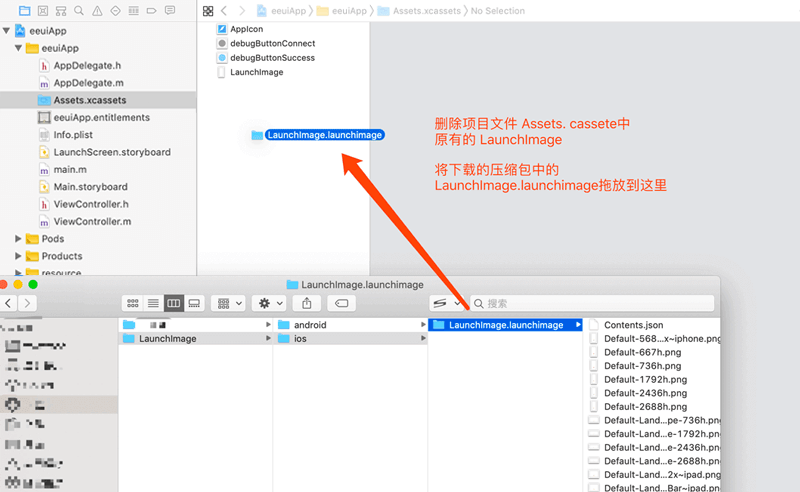Image resolution: width=800 pixels, height=492 pixels.
Task: Open the source control navigator icon
Action: click(43, 10)
